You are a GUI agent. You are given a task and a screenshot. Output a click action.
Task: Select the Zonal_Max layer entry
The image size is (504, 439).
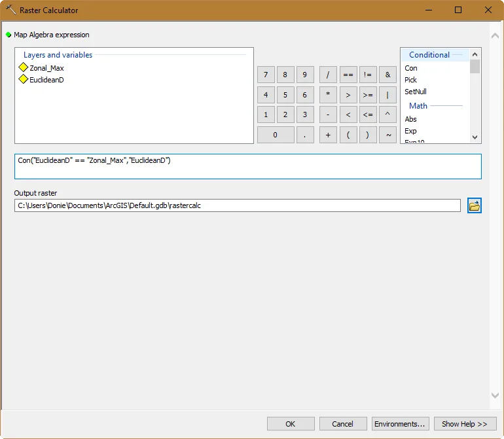[41, 68]
